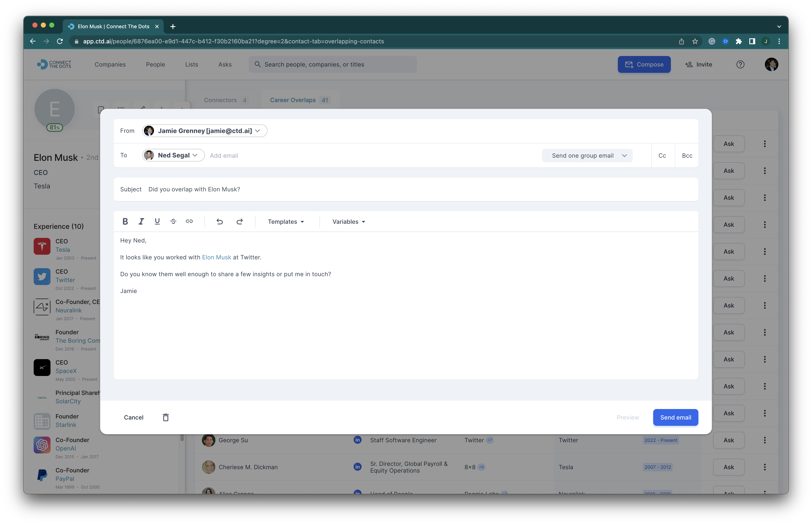Open the Send one group email selector
The width and height of the screenshot is (812, 525).
(x=587, y=155)
